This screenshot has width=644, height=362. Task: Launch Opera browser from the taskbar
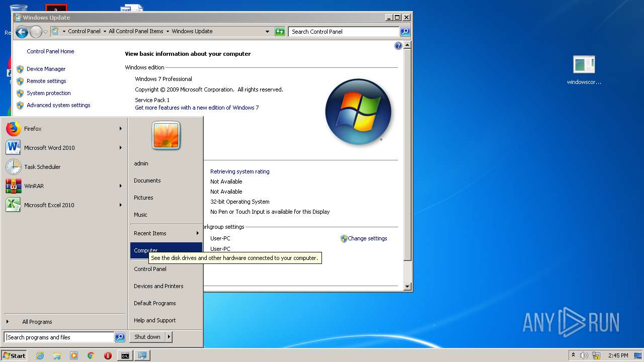point(108,355)
